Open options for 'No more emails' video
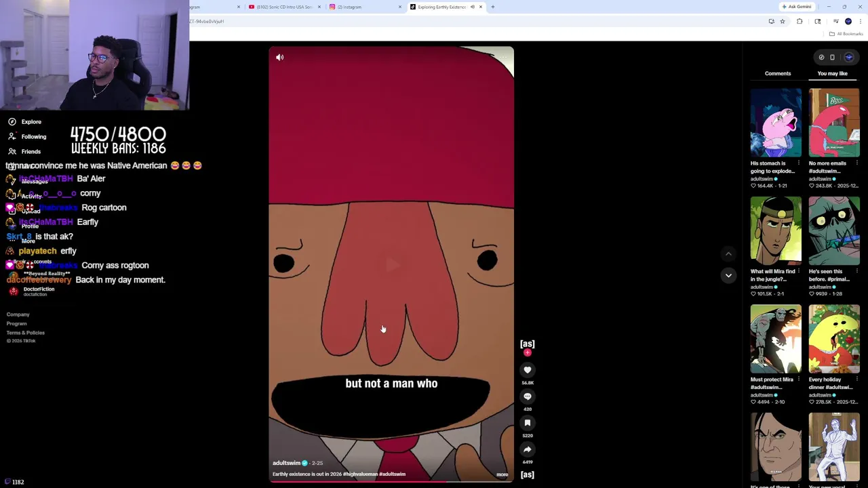The width and height of the screenshot is (868, 488). (x=856, y=163)
